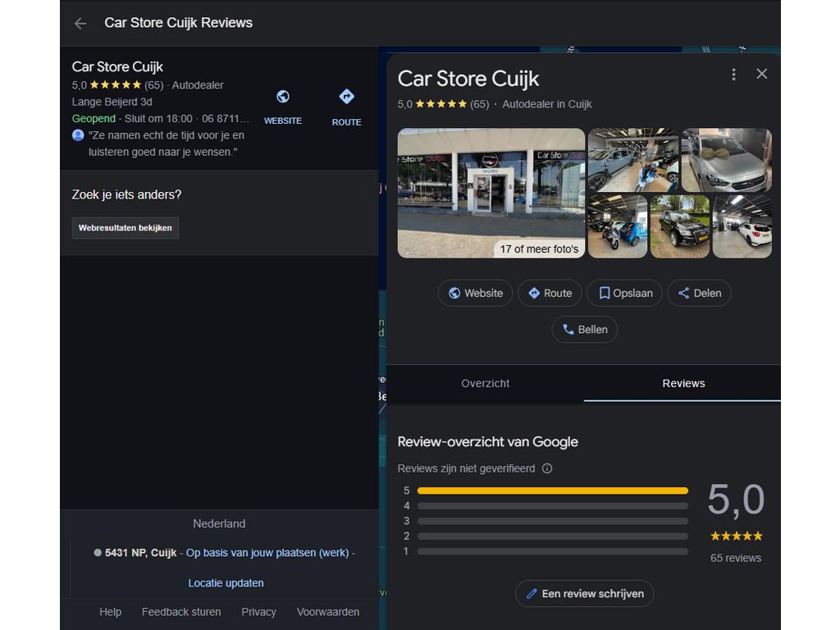This screenshot has height=630, width=840.
Task: Click Webresultaten bekijken button
Action: (x=126, y=228)
